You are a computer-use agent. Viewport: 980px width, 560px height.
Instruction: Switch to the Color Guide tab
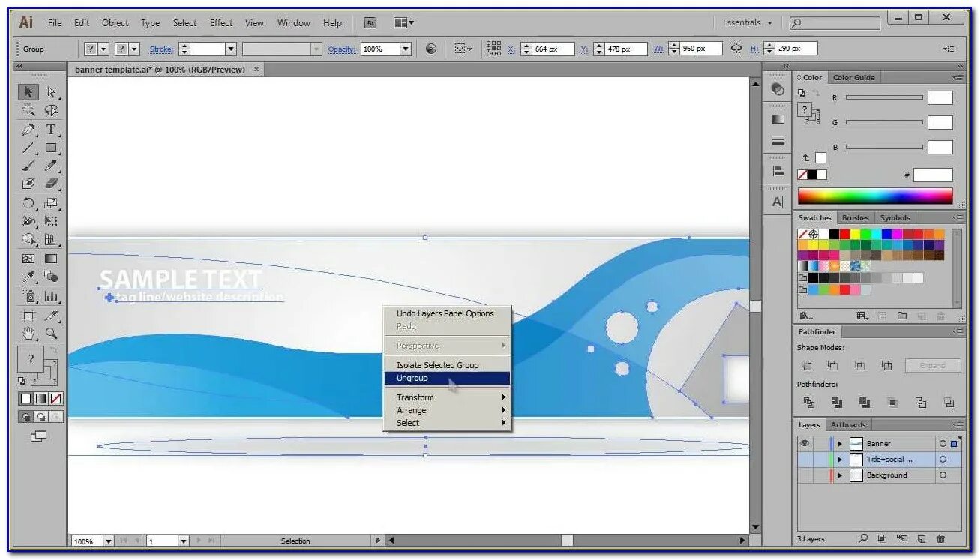pos(854,77)
